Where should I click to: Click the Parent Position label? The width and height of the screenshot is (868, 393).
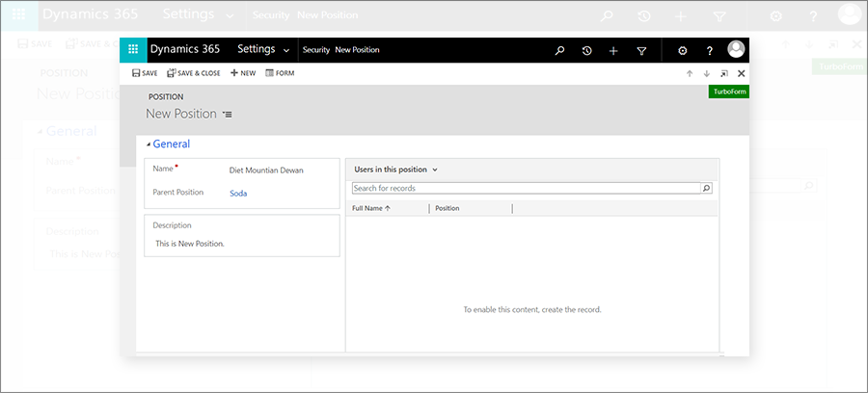tap(177, 193)
